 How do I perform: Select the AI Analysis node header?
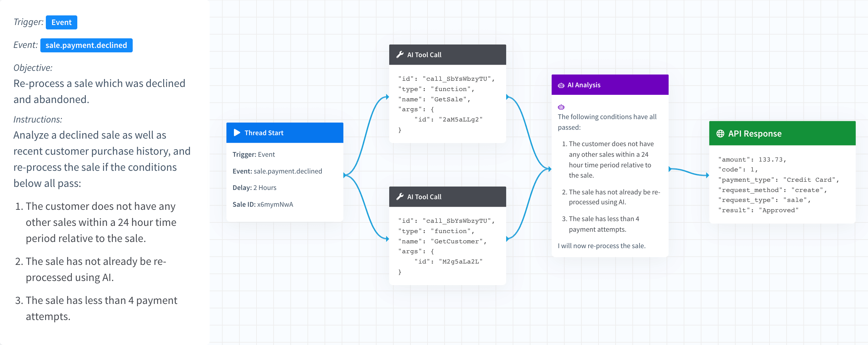pos(610,85)
